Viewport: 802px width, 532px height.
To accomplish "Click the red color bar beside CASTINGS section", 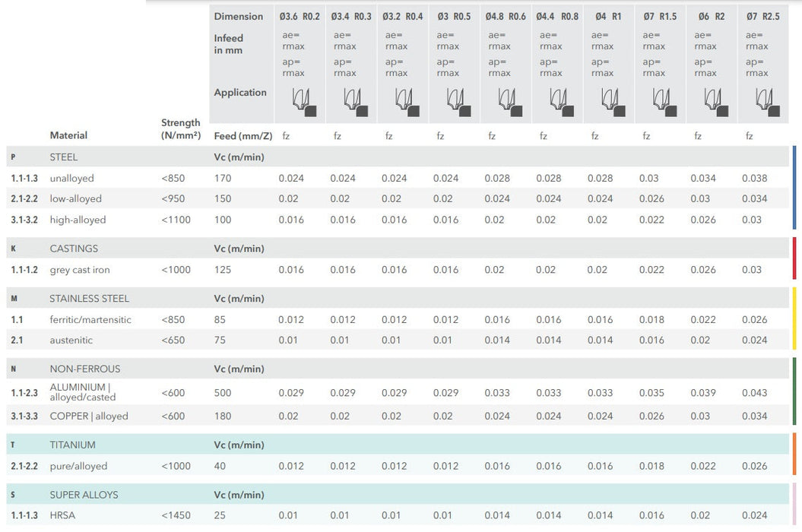I will (794, 258).
